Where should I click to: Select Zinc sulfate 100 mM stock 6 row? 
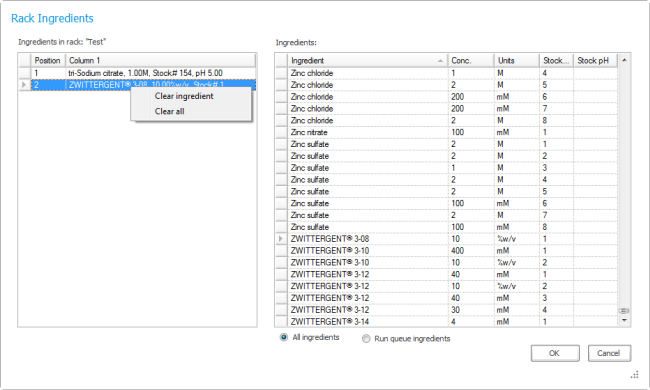[447, 203]
